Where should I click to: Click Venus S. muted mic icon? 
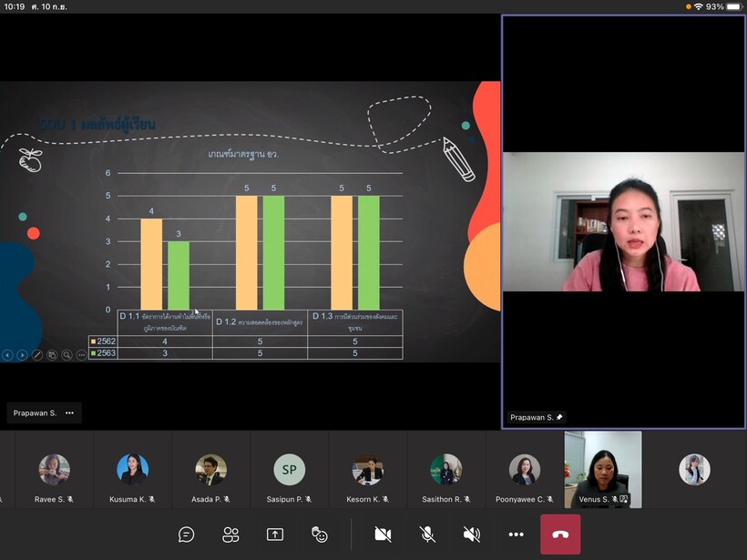point(615,499)
